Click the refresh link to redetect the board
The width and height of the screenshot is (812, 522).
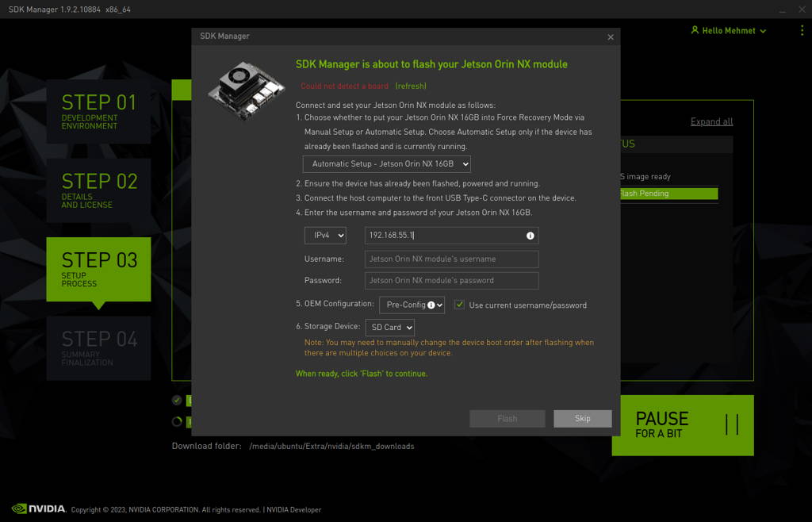click(409, 86)
